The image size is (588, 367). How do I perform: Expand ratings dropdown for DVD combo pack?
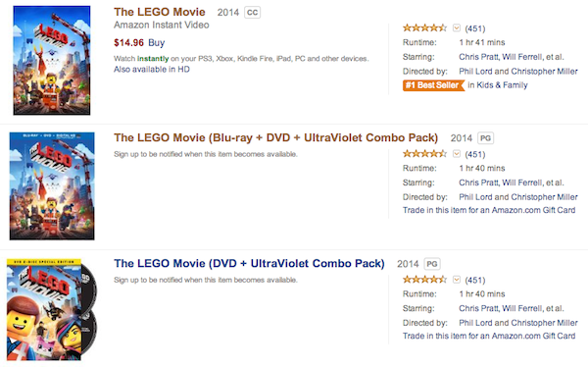[457, 280]
